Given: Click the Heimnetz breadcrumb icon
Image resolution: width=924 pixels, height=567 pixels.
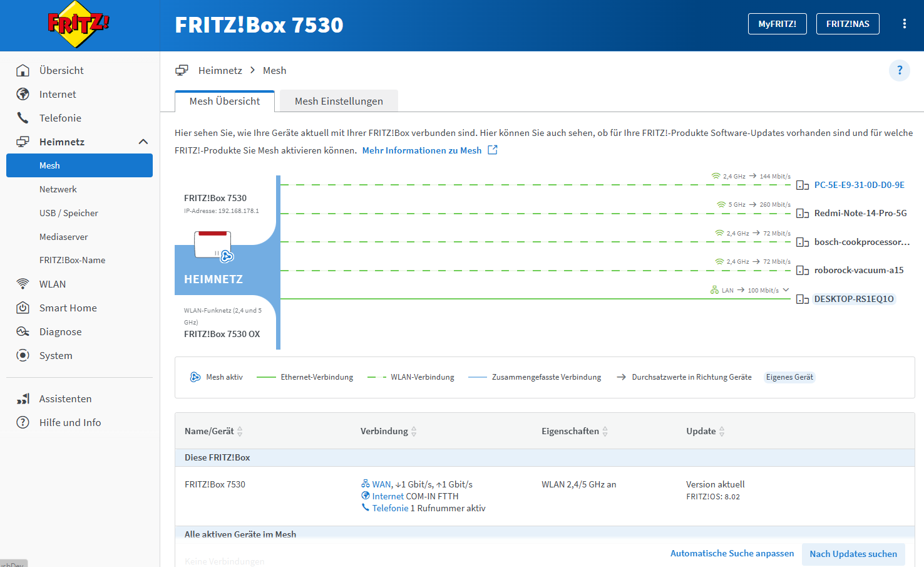Looking at the screenshot, I should click(x=182, y=70).
